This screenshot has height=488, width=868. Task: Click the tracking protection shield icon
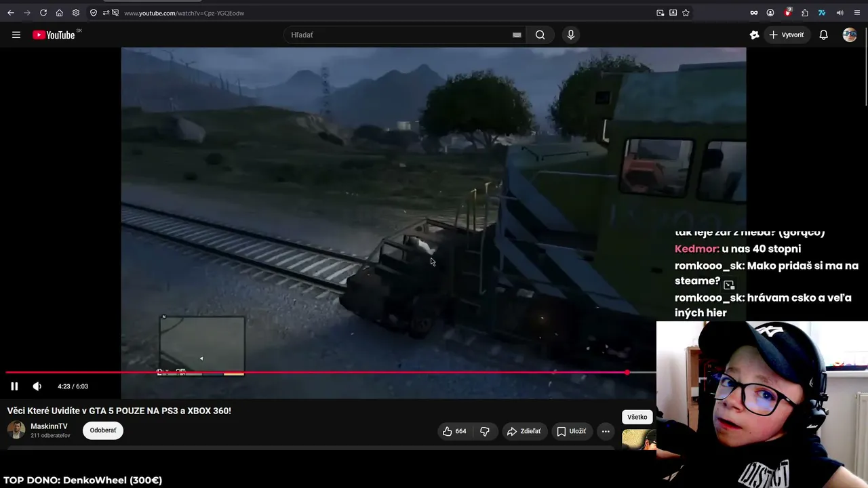[x=94, y=13]
